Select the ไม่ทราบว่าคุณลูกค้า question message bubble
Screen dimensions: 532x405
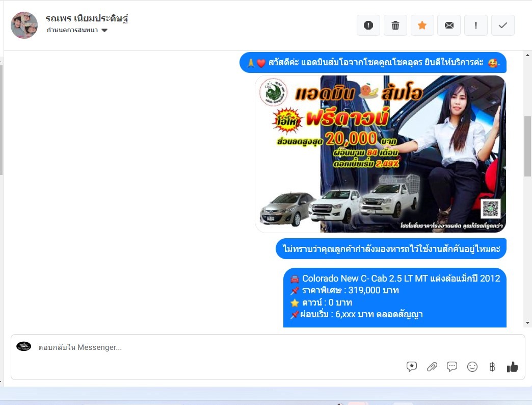pyautogui.click(x=391, y=249)
